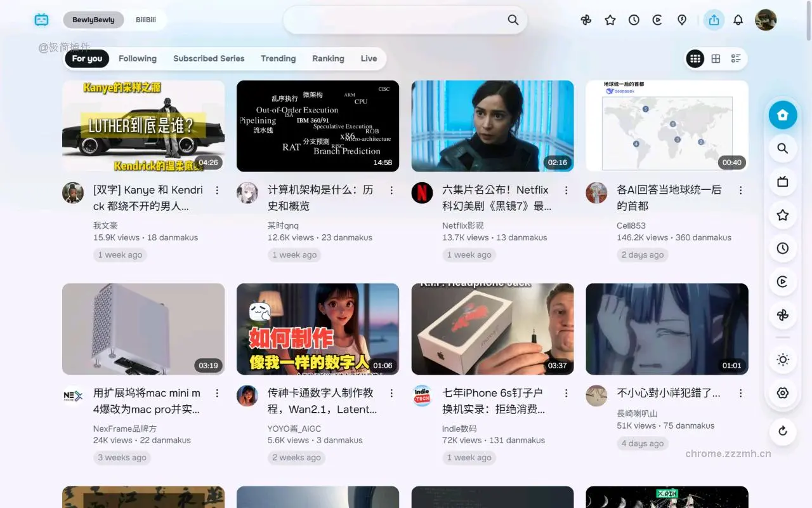Screen dimensions: 812x508
Task: Open Watch Later from the top bar
Action: [634, 20]
